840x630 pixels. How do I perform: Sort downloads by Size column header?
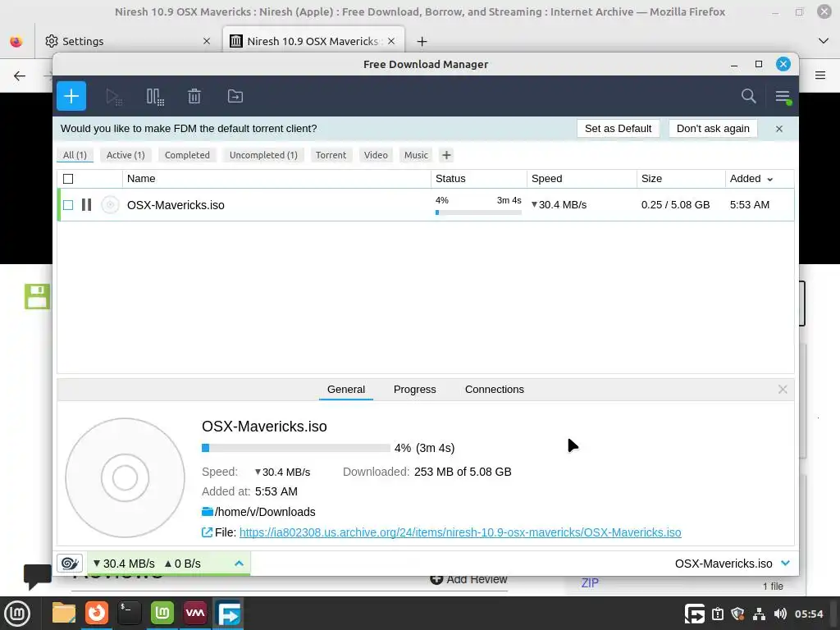[x=681, y=179]
